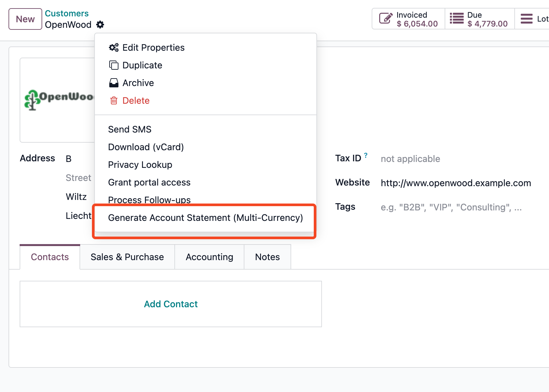Image resolution: width=549 pixels, height=392 pixels.
Task: Click the Archive box icon
Action: [x=114, y=83]
